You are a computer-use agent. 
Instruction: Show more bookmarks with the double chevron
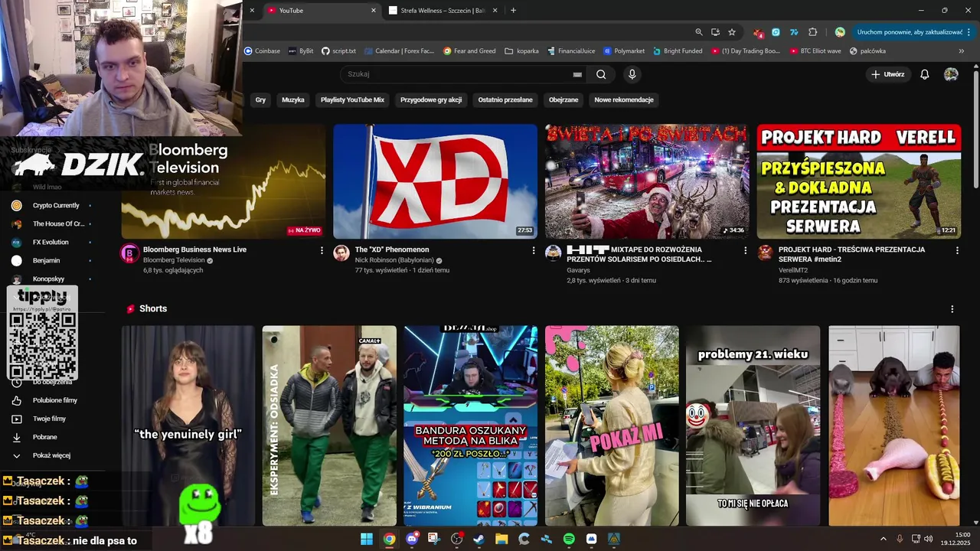(x=962, y=51)
